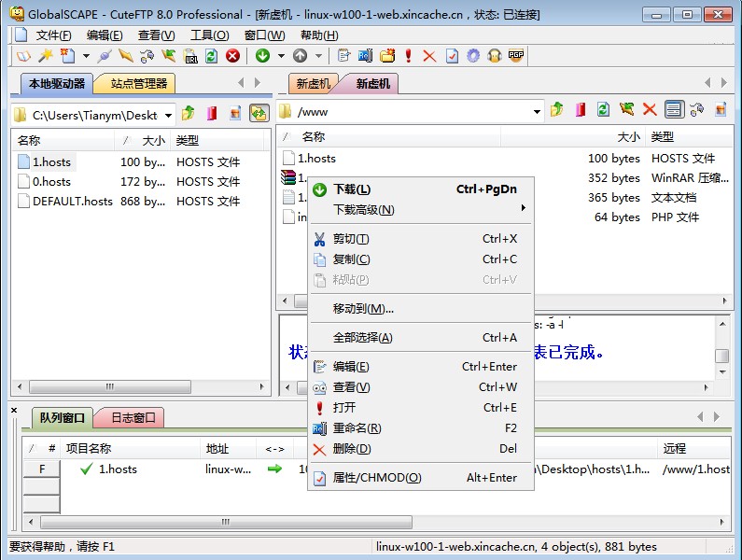
Task: Click the red X Delete icon in main toolbar
Action: (x=429, y=56)
